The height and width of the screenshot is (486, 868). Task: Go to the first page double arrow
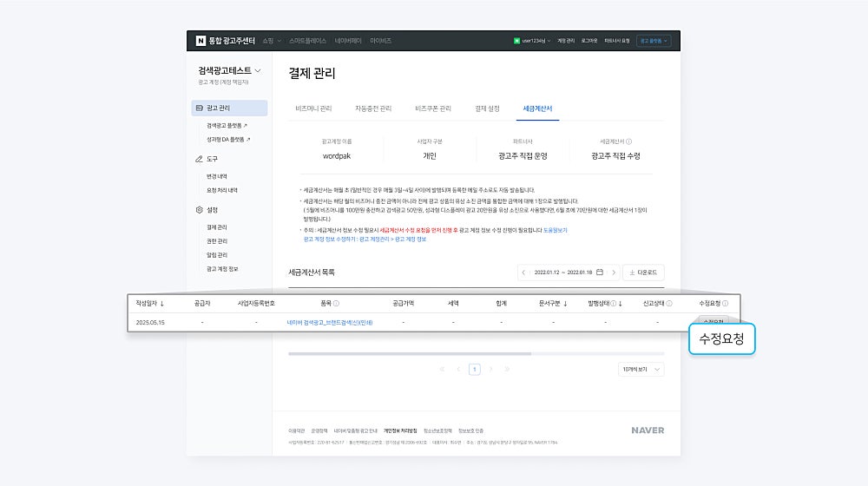pyautogui.click(x=442, y=369)
